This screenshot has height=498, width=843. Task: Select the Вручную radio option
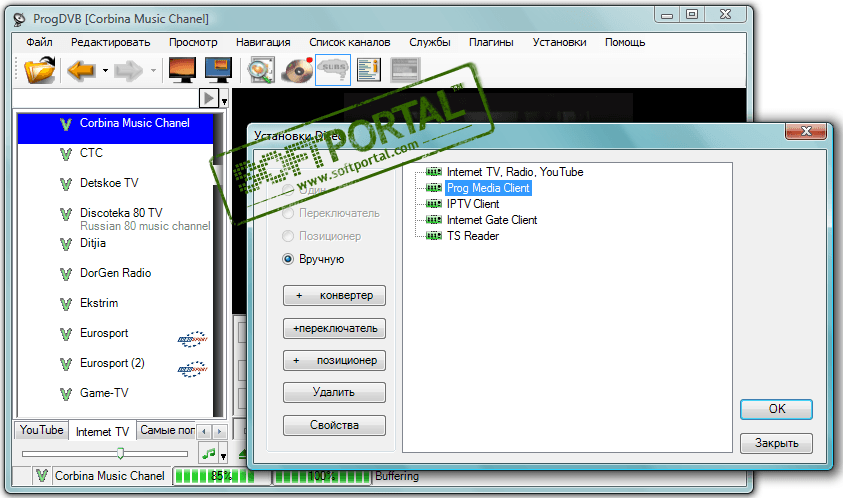313,259
